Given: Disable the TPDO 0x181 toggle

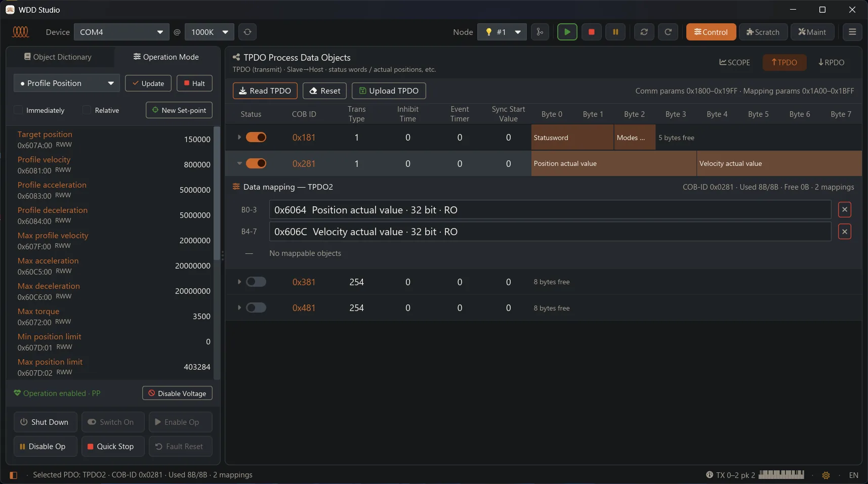Looking at the screenshot, I should [x=256, y=137].
